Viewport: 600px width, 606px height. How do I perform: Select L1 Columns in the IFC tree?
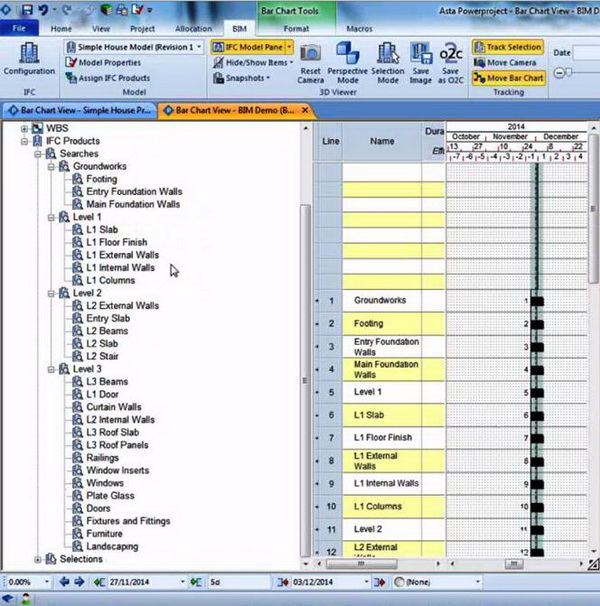(x=111, y=280)
